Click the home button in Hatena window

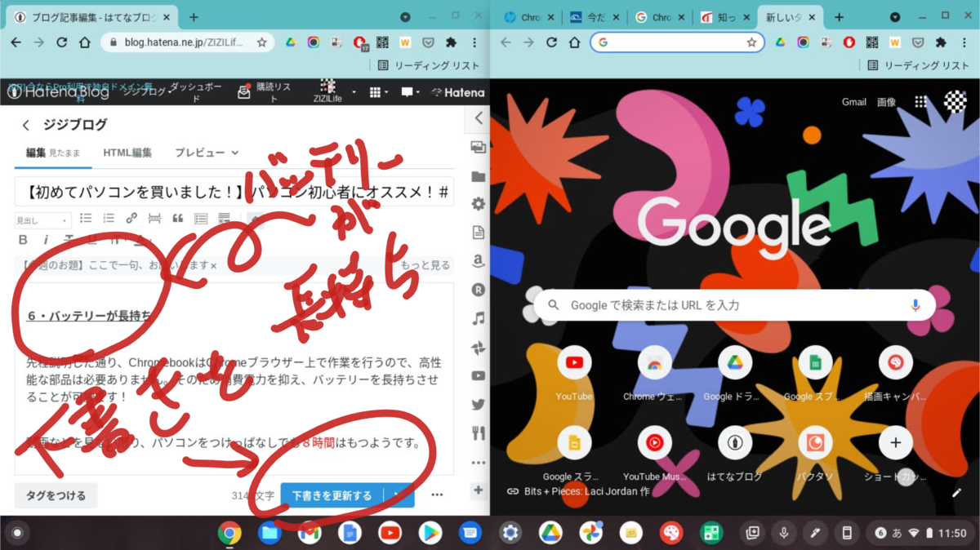tap(84, 42)
